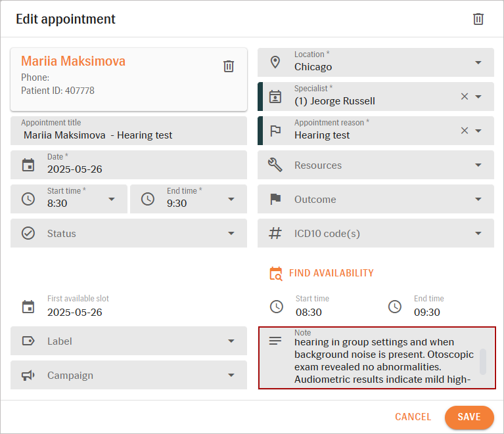Open the Status dropdown
This screenshot has height=434, width=504.
[x=231, y=234]
